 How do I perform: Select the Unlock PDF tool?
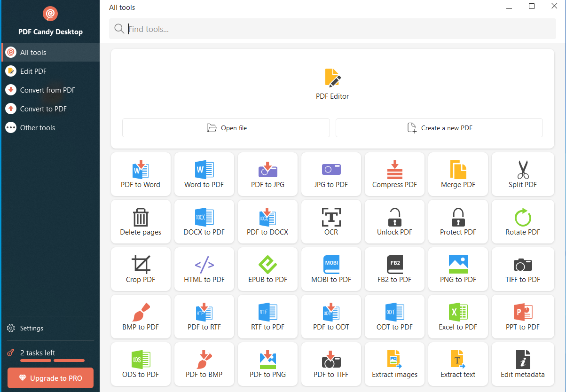pos(394,222)
